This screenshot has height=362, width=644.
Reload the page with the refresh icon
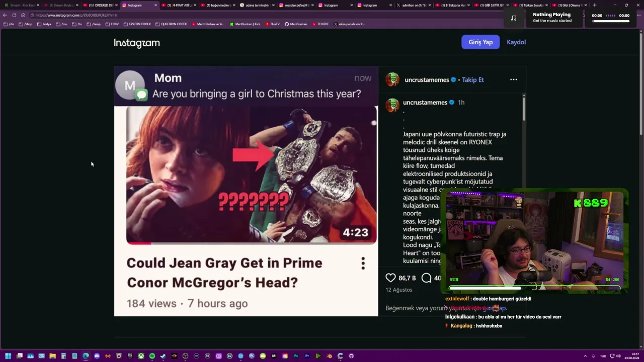click(x=14, y=15)
